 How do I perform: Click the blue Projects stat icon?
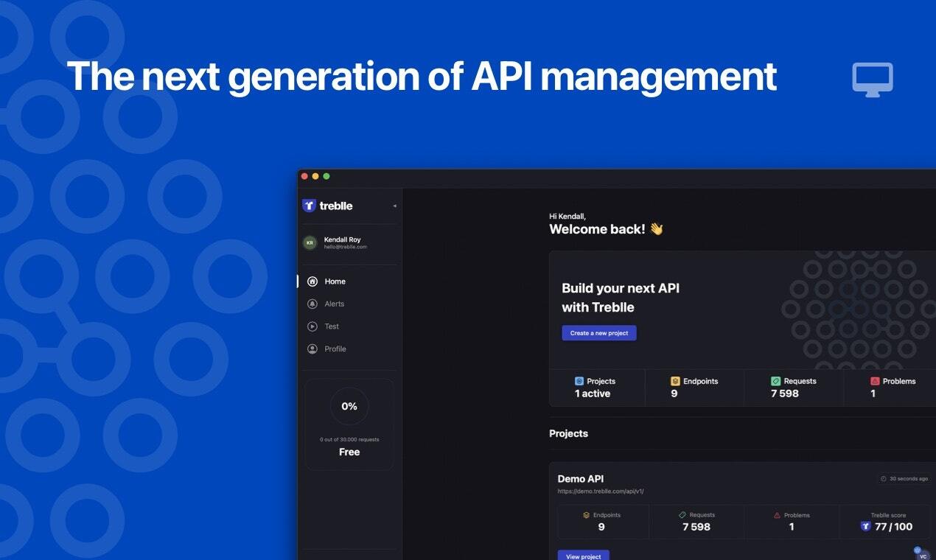coord(579,381)
